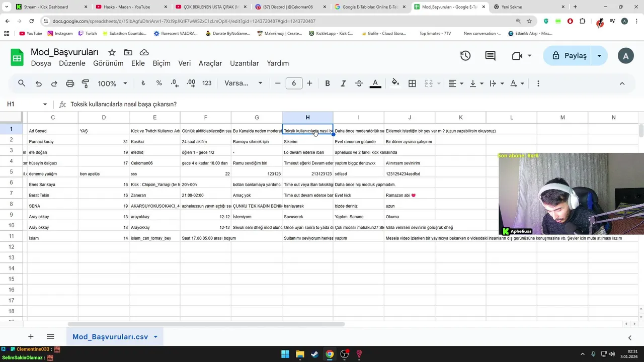The height and width of the screenshot is (362, 644).
Task: Open the Ekle menu
Action: tap(138, 63)
